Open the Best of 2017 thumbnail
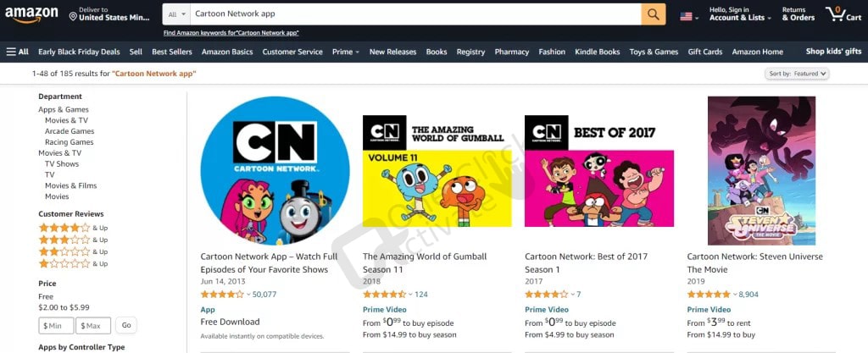The height and width of the screenshot is (353, 868). click(x=599, y=171)
